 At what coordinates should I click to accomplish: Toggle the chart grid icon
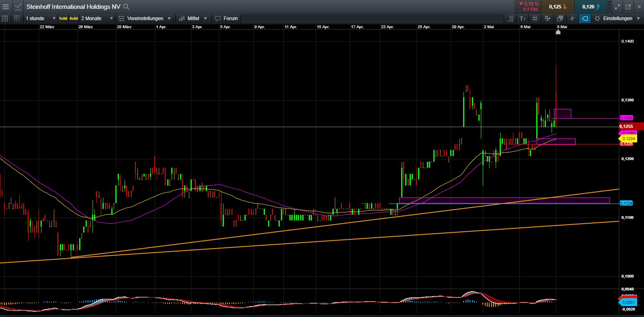[x=535, y=19]
